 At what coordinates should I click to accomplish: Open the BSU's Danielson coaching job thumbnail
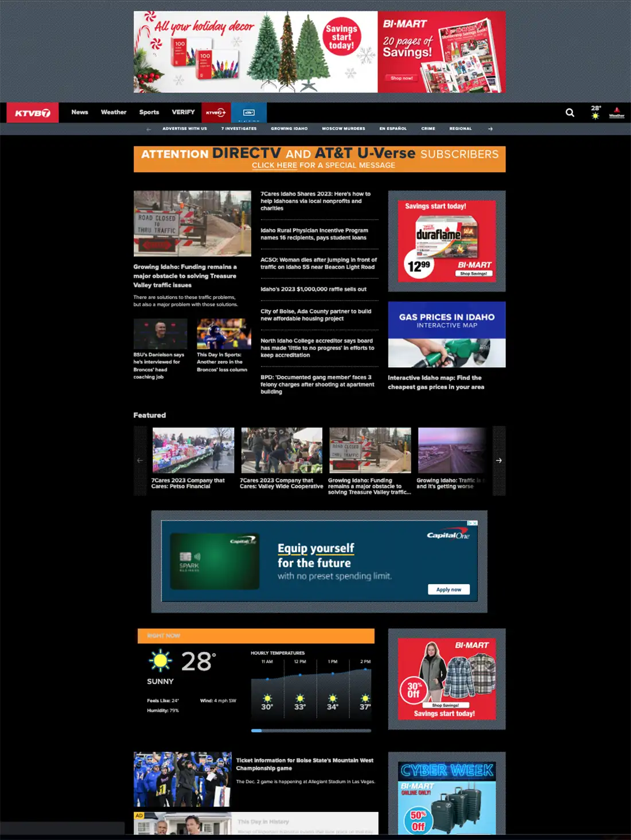coord(160,334)
